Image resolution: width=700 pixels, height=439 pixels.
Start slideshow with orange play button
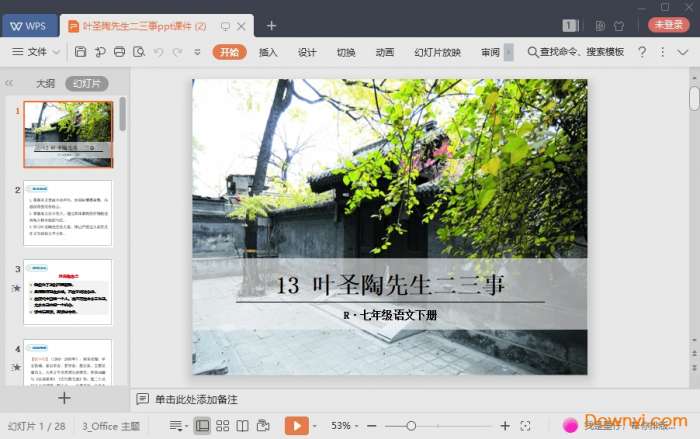click(x=296, y=426)
